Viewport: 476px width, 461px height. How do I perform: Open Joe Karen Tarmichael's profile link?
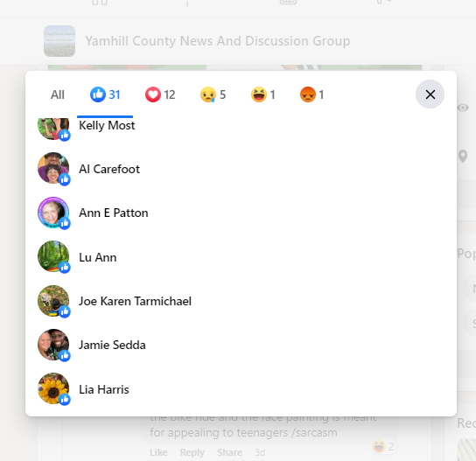[135, 301]
